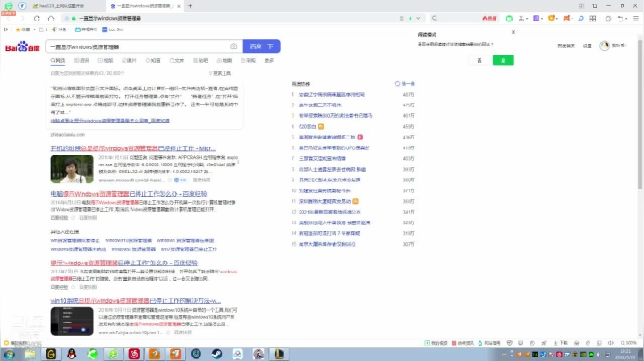Click the magnifier in browser search box
The height and width of the screenshot is (361, 644).
pyautogui.click(x=435, y=19)
